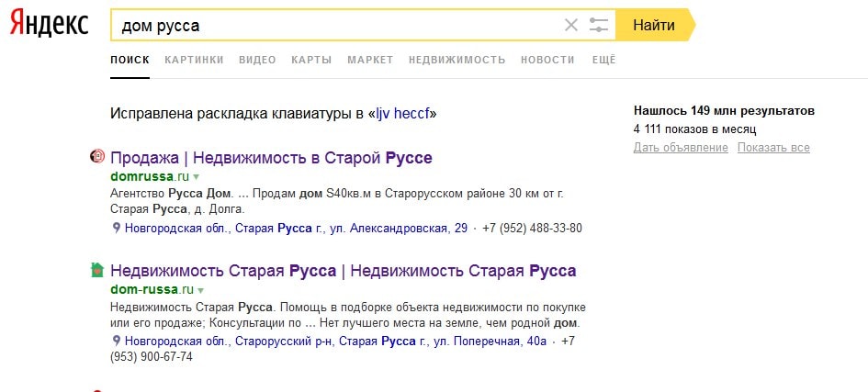
Task: Expand the dropdown arrow next to dom-russa.ru
Action: pyautogui.click(x=200, y=289)
